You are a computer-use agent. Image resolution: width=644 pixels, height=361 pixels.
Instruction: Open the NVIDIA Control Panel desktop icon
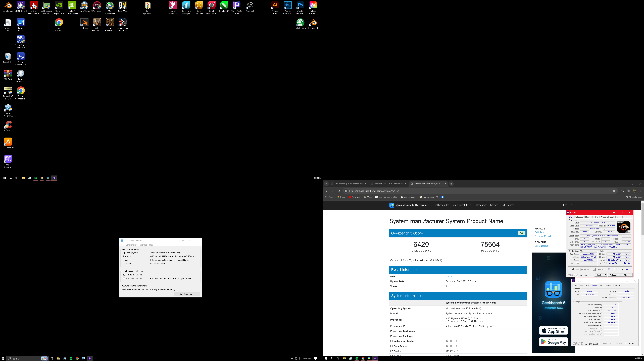click(x=72, y=8)
